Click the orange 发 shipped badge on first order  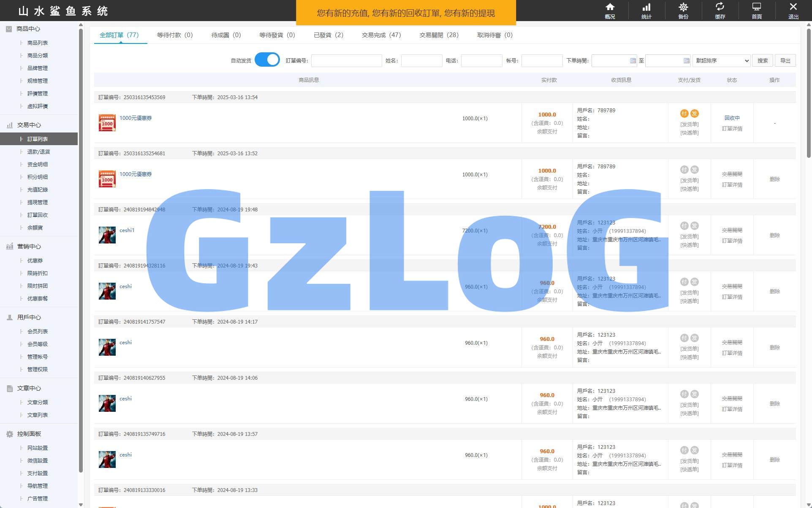tap(694, 113)
